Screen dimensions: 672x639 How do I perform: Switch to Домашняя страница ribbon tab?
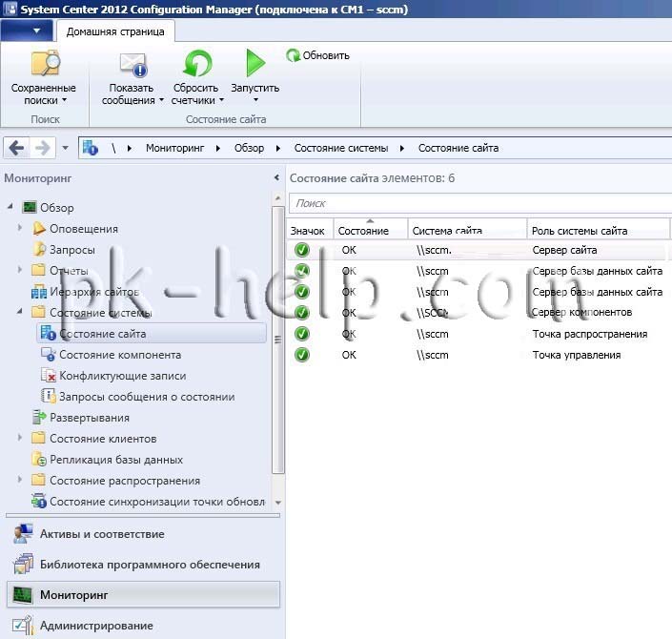pyautogui.click(x=115, y=31)
